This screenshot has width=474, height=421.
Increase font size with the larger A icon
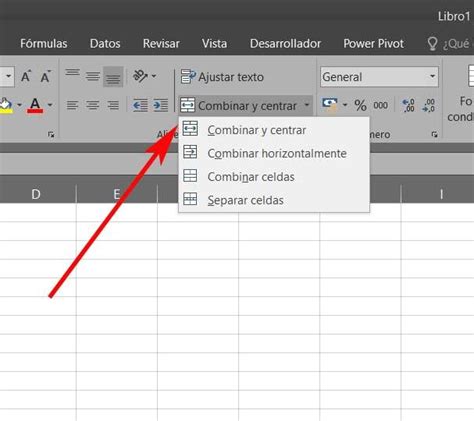26,77
